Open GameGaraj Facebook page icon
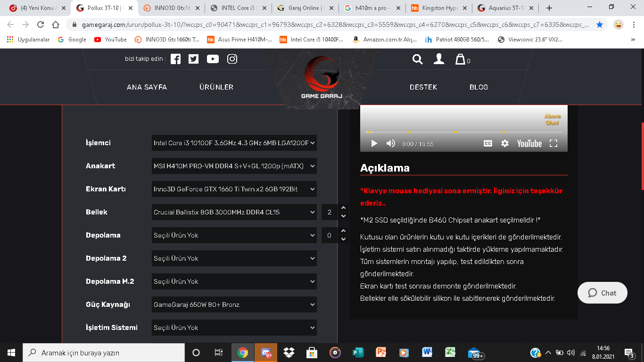Image resolution: width=644 pixels, height=362 pixels. coord(175,59)
